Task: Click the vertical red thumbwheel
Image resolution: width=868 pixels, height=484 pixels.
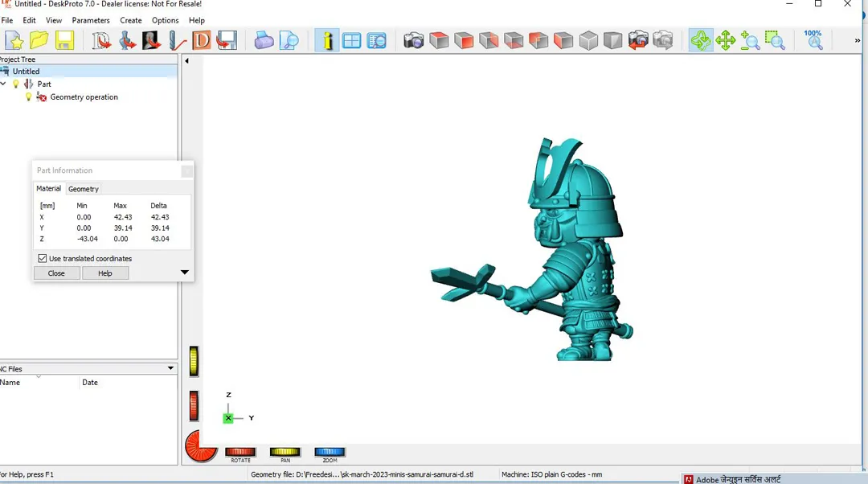Action: point(194,405)
